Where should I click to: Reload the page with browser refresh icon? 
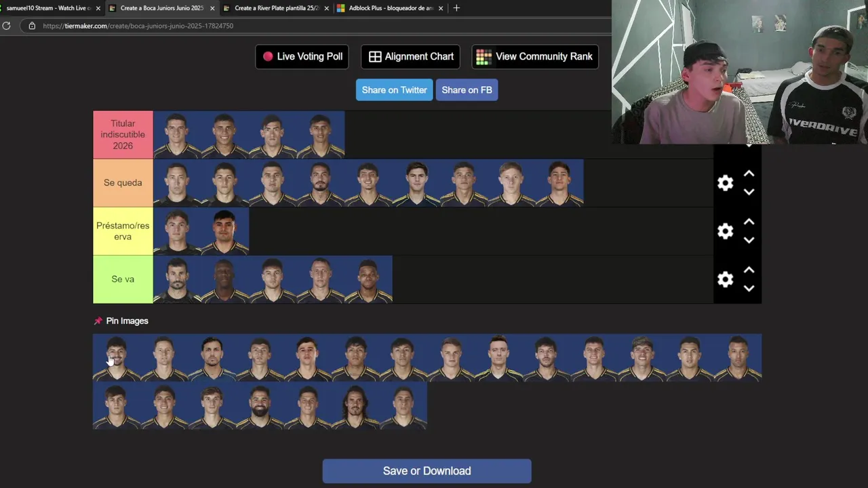pos(6,26)
